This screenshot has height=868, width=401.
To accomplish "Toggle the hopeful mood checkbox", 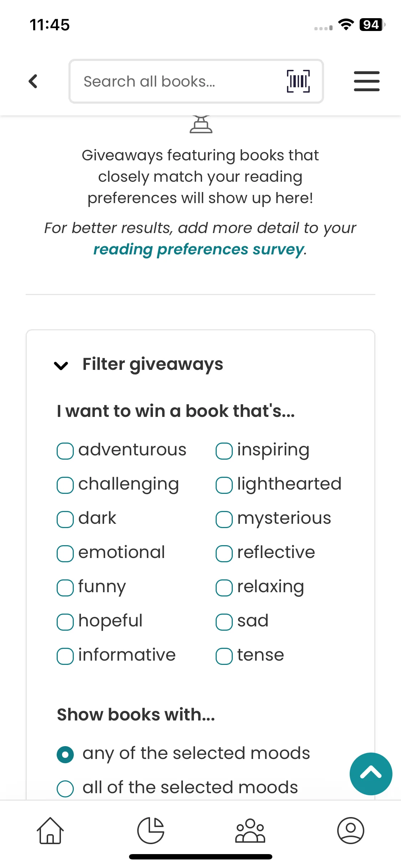I will pyautogui.click(x=65, y=622).
